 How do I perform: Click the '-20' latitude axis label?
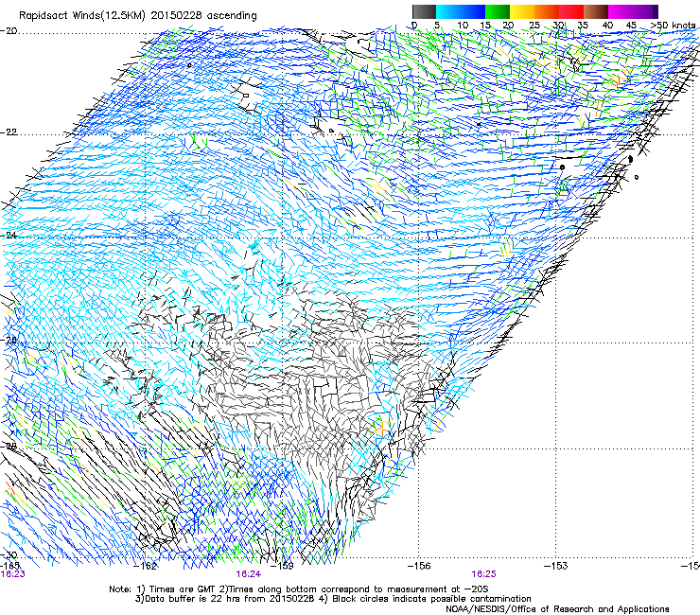pyautogui.click(x=9, y=31)
